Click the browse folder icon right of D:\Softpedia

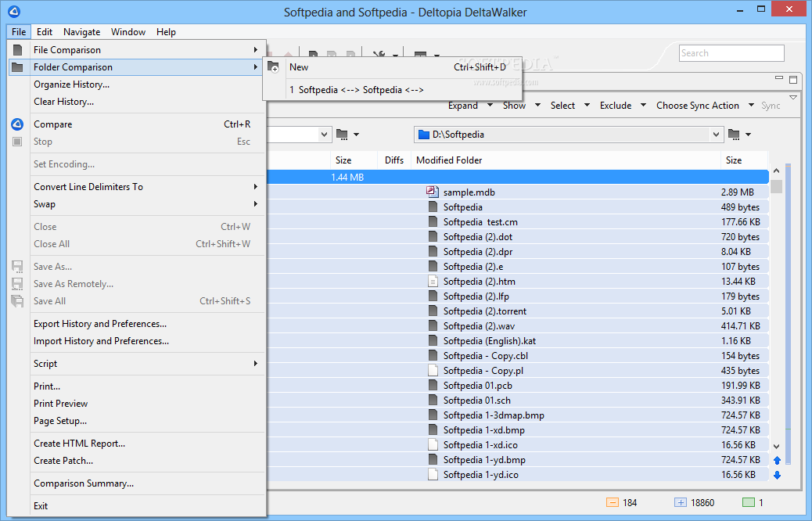pos(734,135)
